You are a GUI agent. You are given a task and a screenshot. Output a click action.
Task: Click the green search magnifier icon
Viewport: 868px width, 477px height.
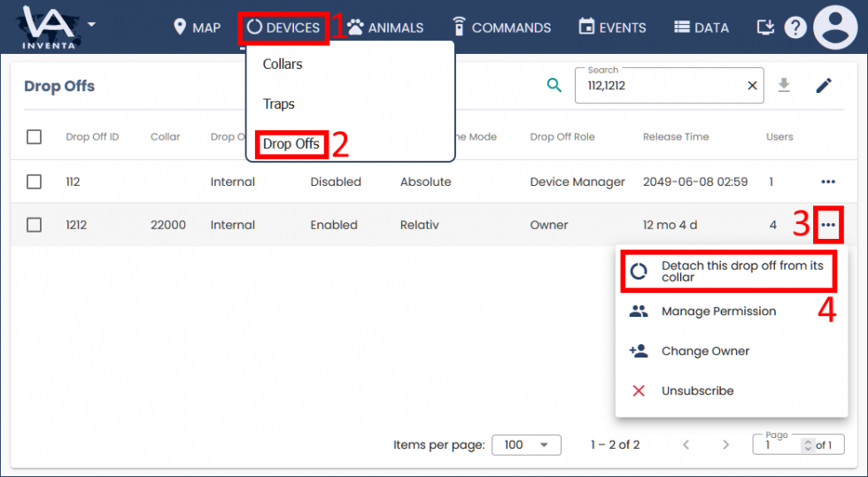tap(554, 85)
